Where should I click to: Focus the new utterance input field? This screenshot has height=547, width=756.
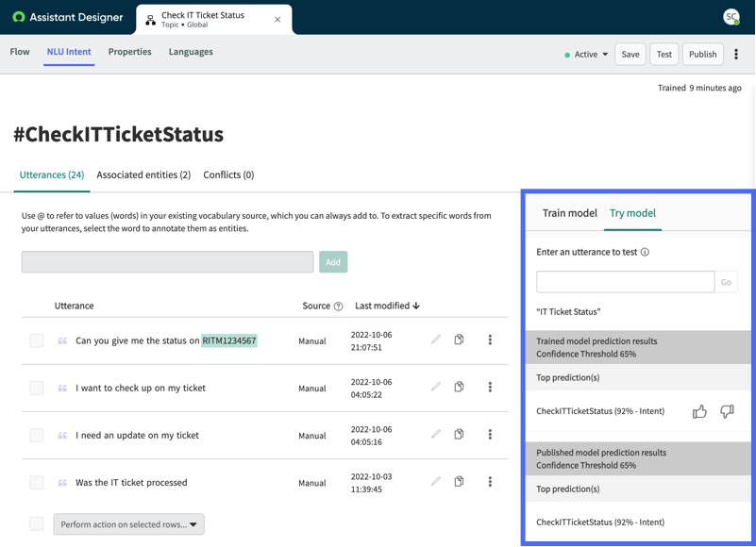(167, 262)
